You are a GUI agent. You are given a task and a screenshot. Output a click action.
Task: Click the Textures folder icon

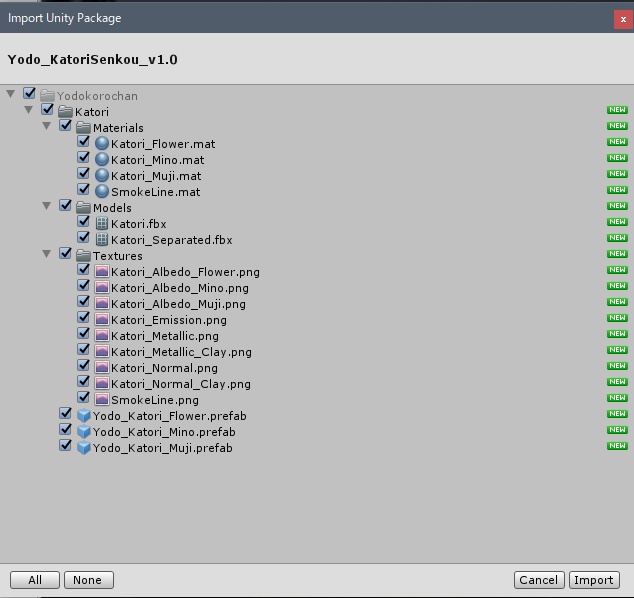[x=83, y=256]
